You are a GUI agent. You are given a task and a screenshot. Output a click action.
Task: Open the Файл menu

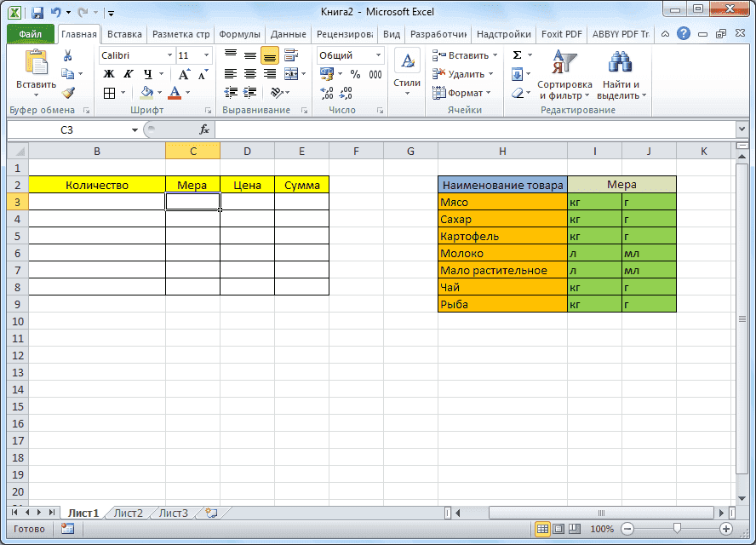point(32,34)
